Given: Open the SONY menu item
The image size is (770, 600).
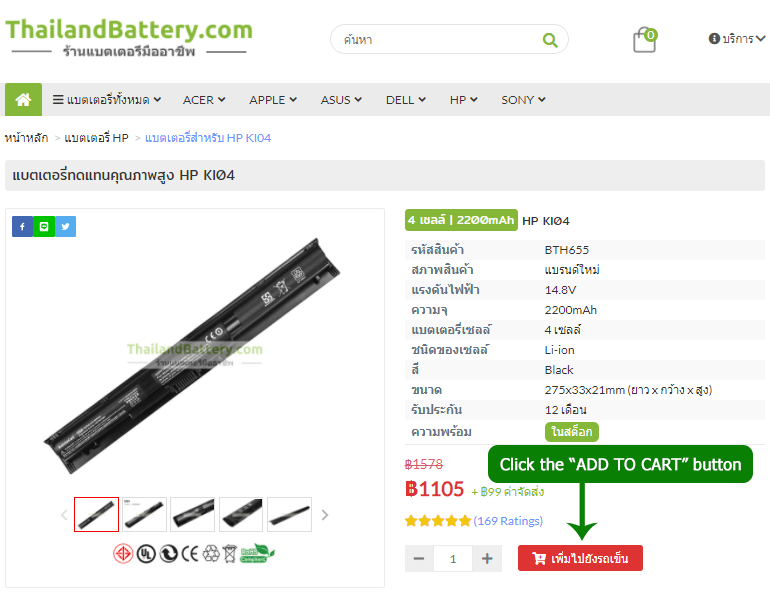Looking at the screenshot, I should [523, 100].
